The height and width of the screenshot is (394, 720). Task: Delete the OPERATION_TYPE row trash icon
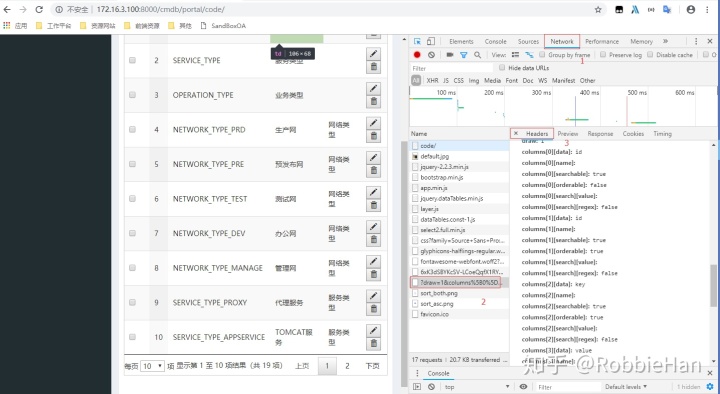coord(373,101)
